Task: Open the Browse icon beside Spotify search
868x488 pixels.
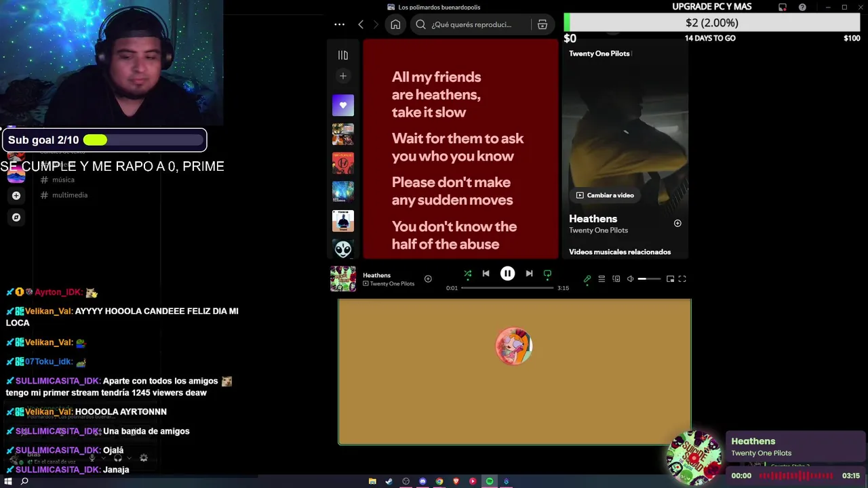Action: coord(542,24)
